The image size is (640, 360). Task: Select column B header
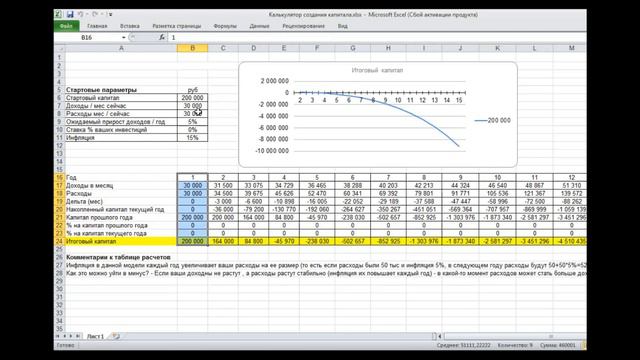click(192, 48)
